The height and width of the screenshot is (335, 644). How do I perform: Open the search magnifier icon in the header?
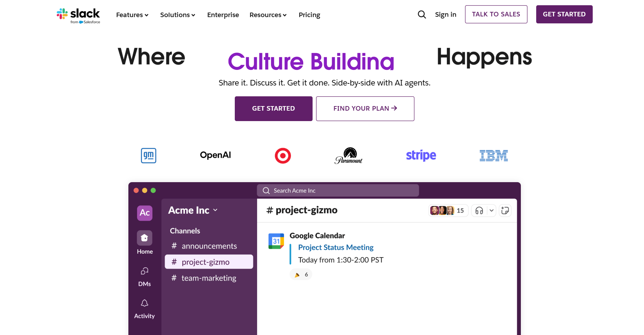click(x=422, y=14)
